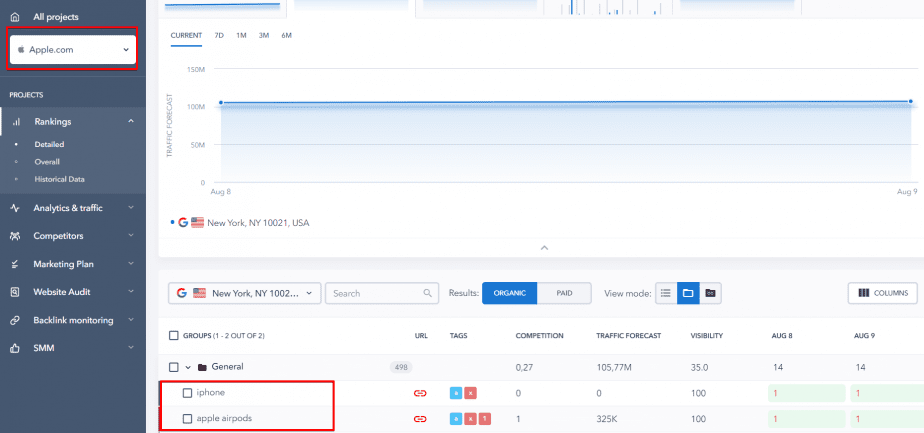This screenshot has width=924, height=433.
Task: Click the blue tag on the iphone row
Action: click(456, 393)
